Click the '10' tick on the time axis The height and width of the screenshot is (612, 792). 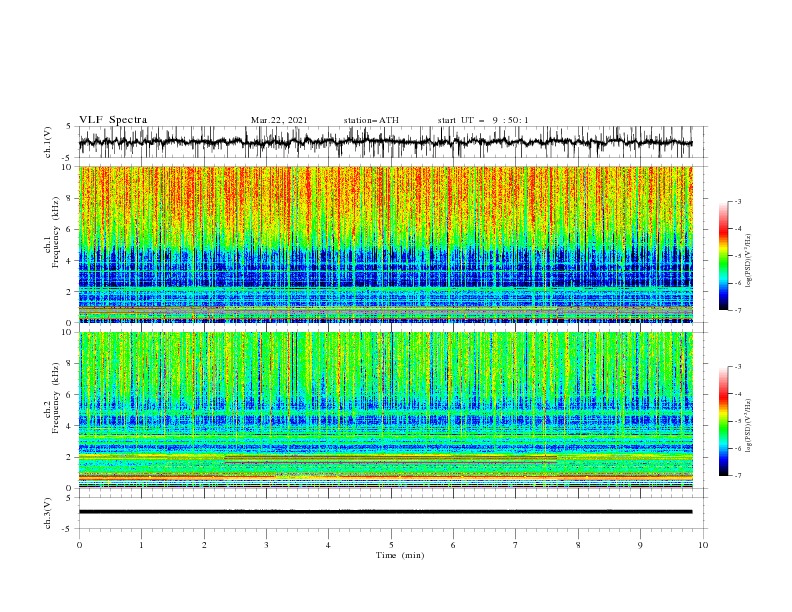tap(703, 545)
